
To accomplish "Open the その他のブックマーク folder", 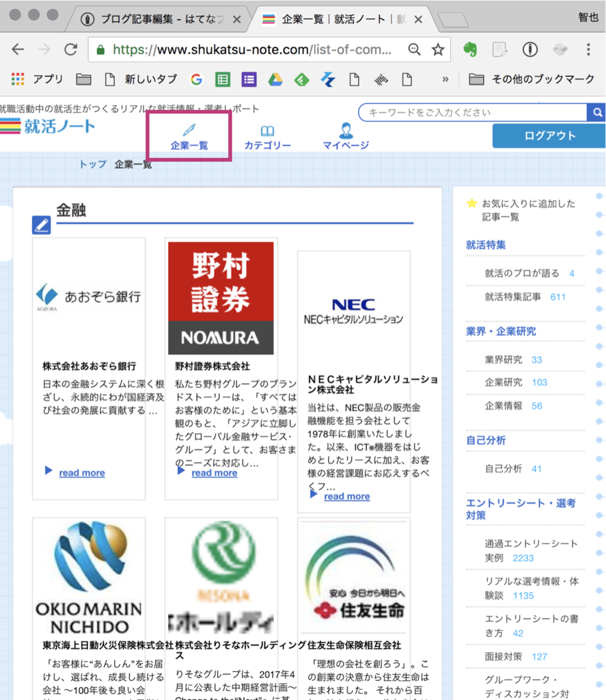I will (x=532, y=79).
